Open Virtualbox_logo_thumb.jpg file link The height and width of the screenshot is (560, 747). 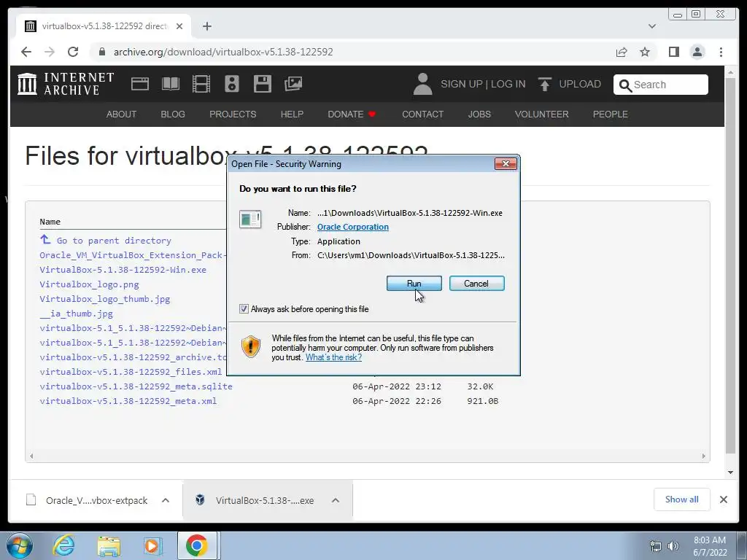pos(105,299)
